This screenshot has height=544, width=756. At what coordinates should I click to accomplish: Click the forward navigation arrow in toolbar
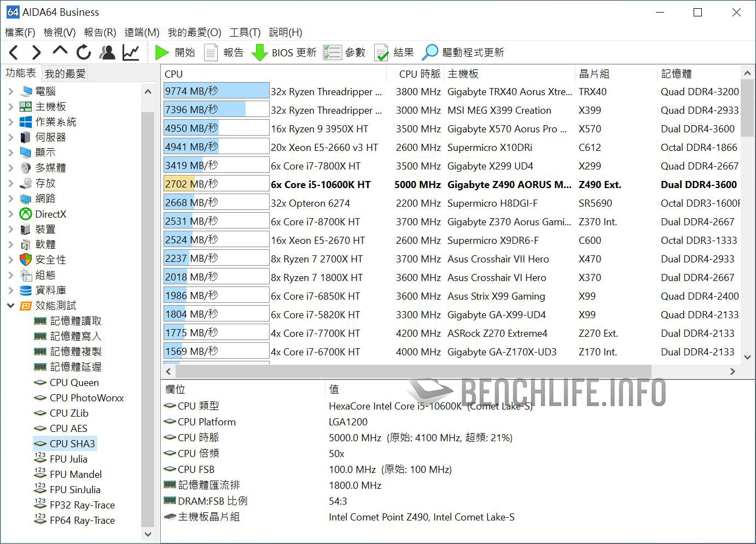[x=36, y=52]
